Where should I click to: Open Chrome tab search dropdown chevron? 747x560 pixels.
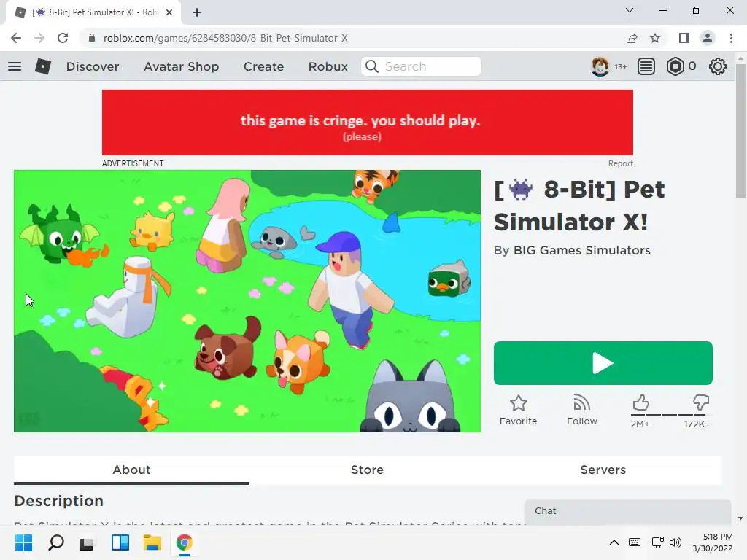tap(630, 10)
